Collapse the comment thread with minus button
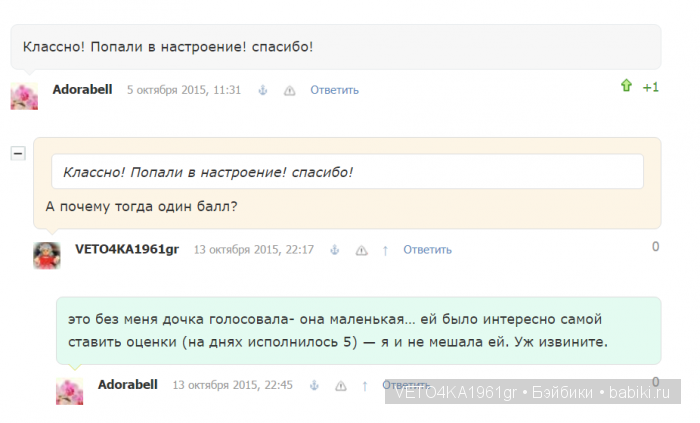The image size is (700, 423). click(18, 153)
